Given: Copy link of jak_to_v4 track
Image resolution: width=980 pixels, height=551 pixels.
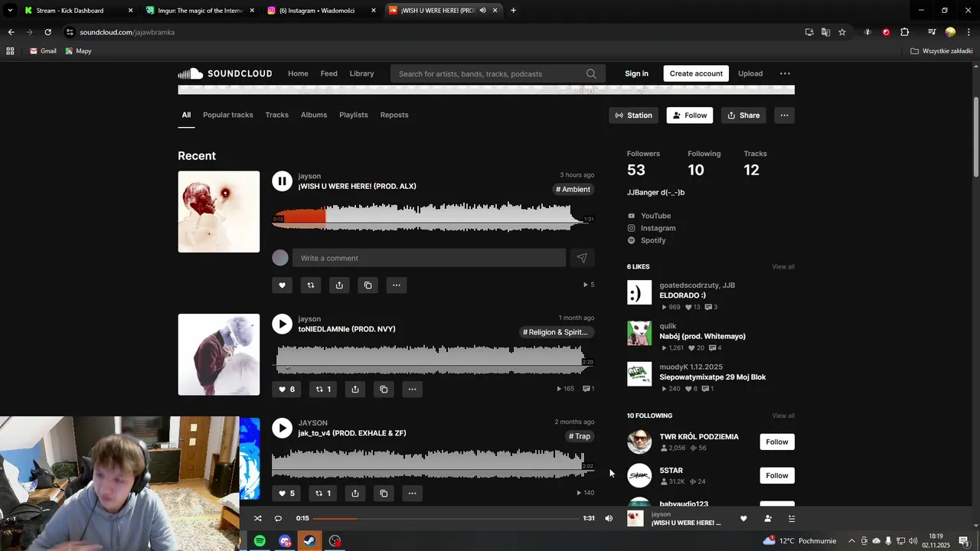Looking at the screenshot, I should pos(384,494).
